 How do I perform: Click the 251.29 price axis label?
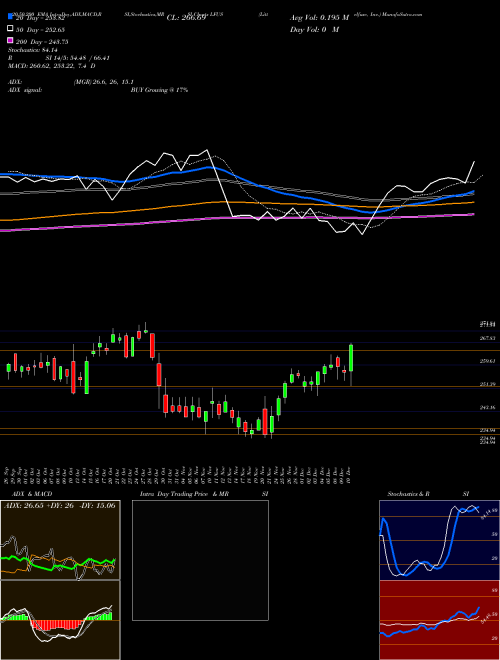487,384
